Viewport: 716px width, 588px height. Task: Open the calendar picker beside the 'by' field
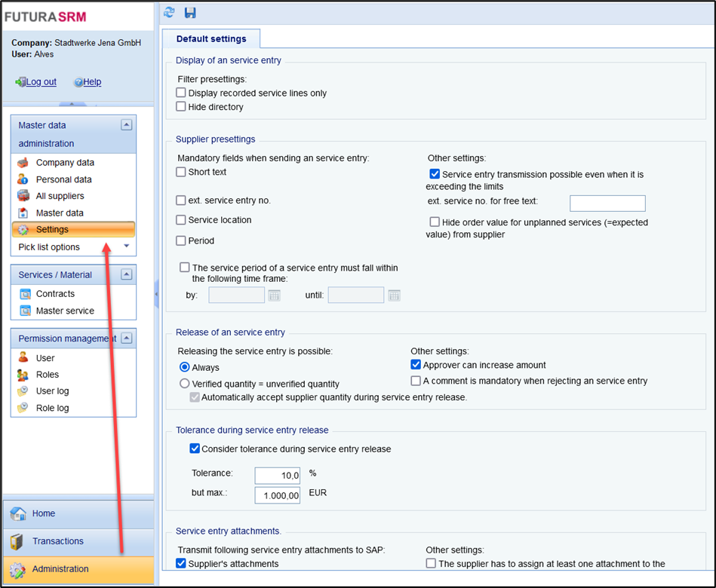[x=274, y=296]
